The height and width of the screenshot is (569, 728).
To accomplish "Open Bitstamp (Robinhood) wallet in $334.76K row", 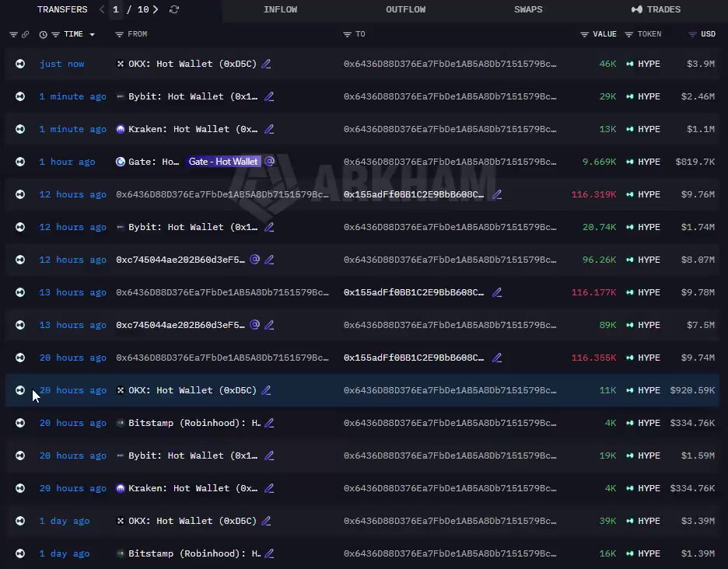I will click(x=194, y=424).
